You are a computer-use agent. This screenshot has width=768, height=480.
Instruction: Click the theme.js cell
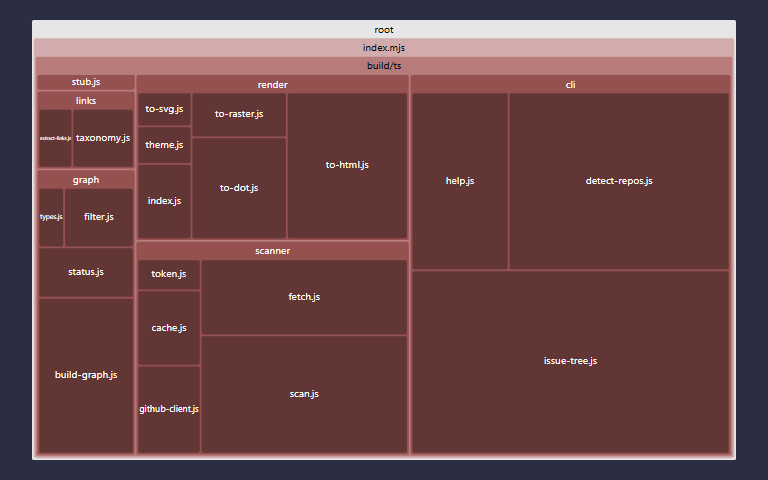click(x=164, y=145)
